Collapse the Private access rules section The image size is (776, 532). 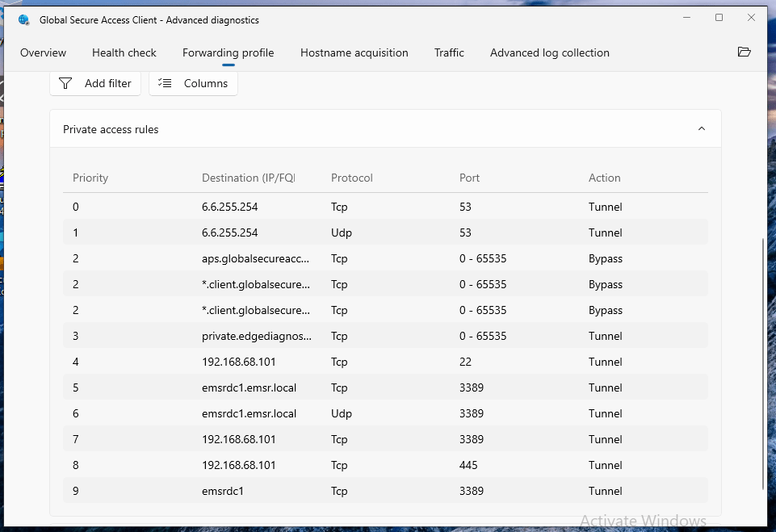click(701, 129)
